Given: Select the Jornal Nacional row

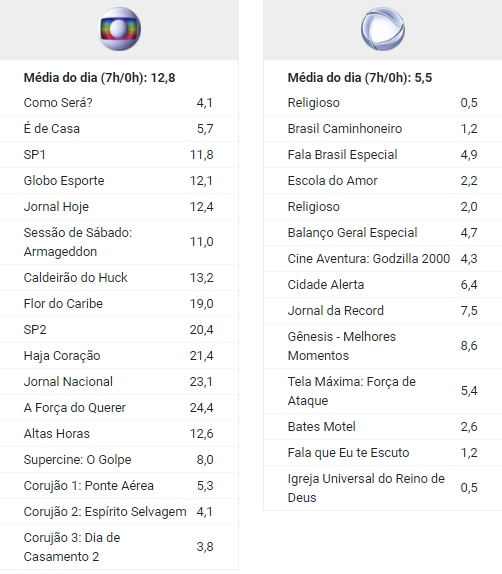Looking at the screenshot, I should tap(119, 381).
